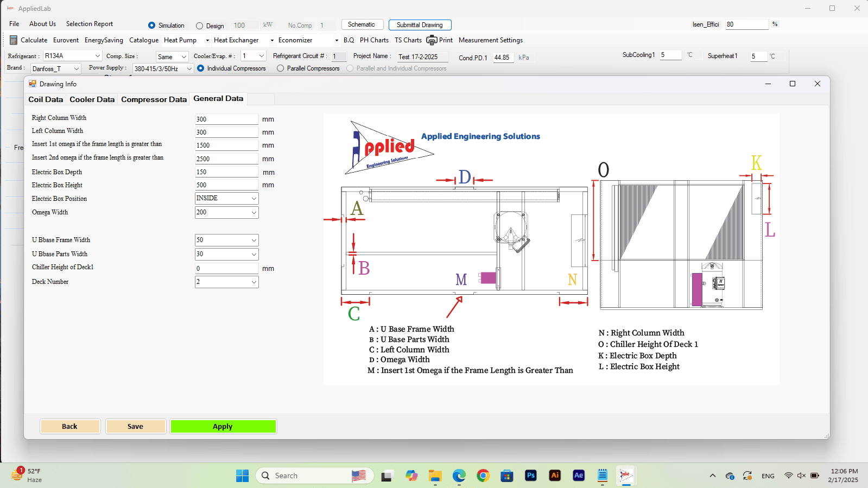868x488 pixels.
Task: Click the Calculate calculator icon
Action: 14,40
